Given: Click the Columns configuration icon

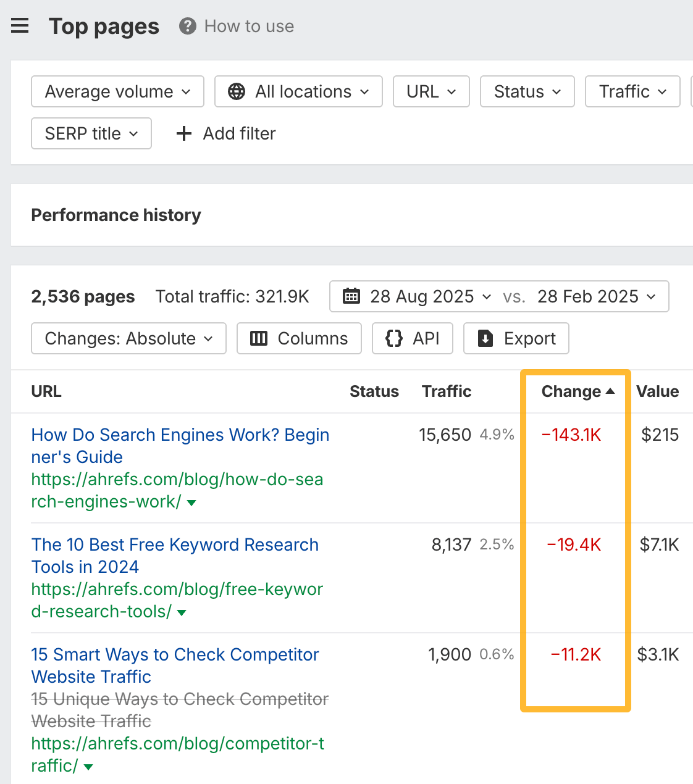Looking at the screenshot, I should point(259,338).
